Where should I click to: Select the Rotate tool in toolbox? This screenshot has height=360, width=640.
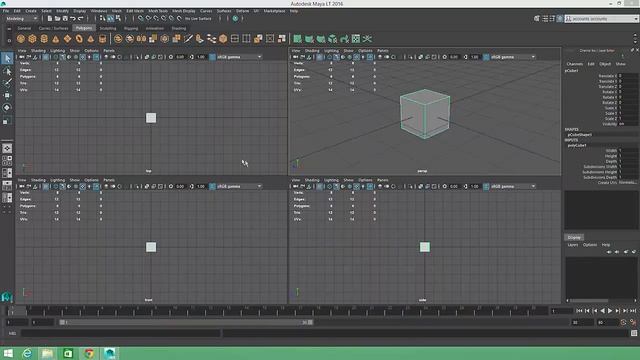(7, 107)
